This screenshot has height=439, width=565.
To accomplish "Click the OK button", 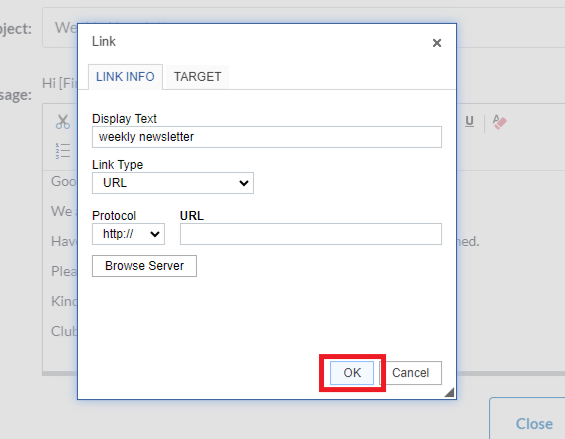I will coord(352,373).
